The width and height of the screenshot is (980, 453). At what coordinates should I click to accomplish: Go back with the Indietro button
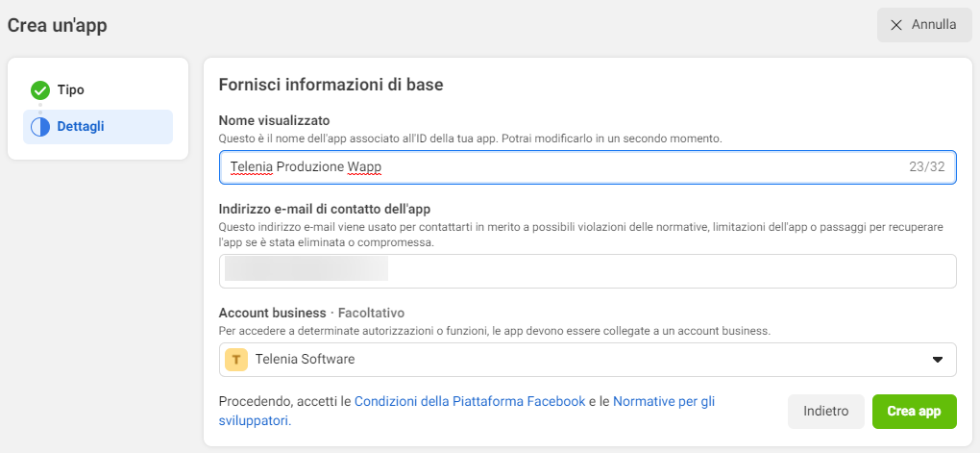pos(825,411)
